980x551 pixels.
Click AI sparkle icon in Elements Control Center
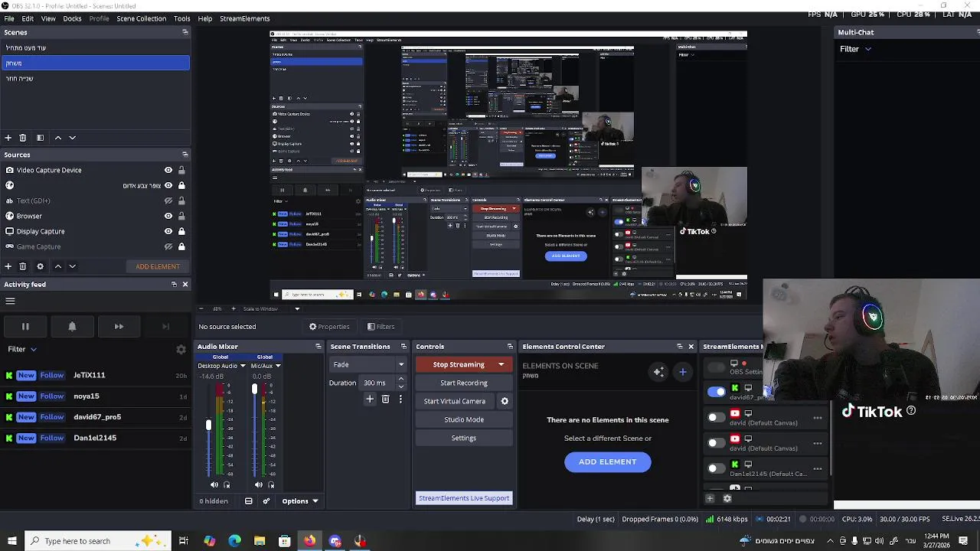pos(658,372)
